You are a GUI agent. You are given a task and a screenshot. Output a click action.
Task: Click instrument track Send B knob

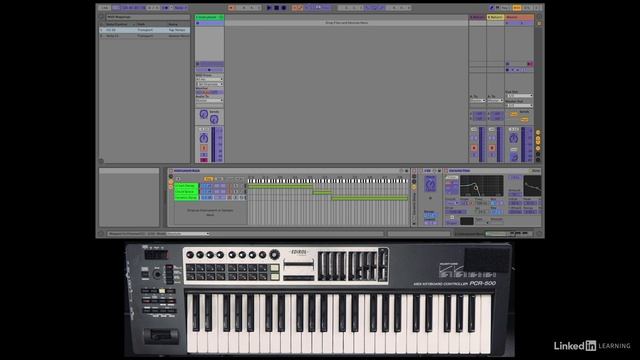point(214,119)
